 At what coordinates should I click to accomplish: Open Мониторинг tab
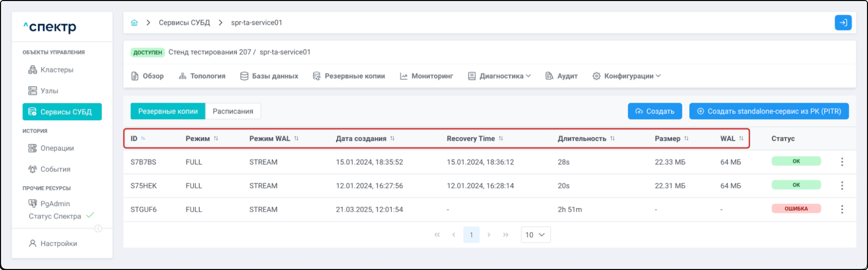(x=426, y=76)
